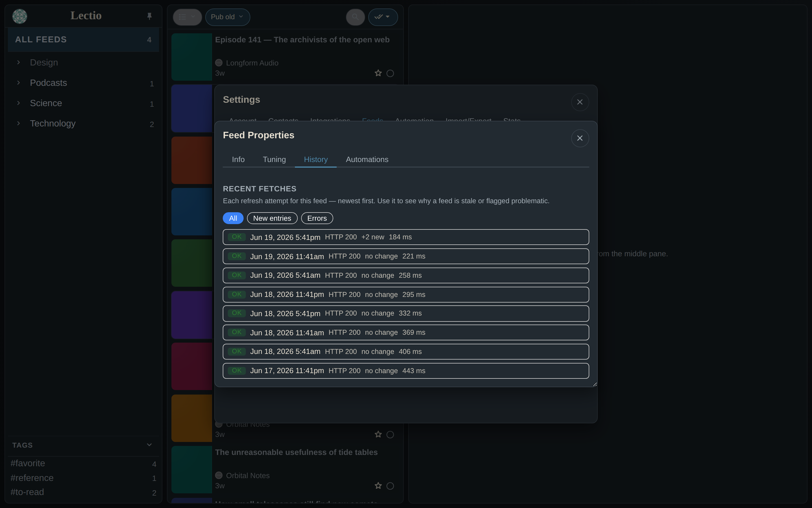The width and height of the screenshot is (812, 508).
Task: Mark Episode 141 article read circle
Action: tap(390, 73)
